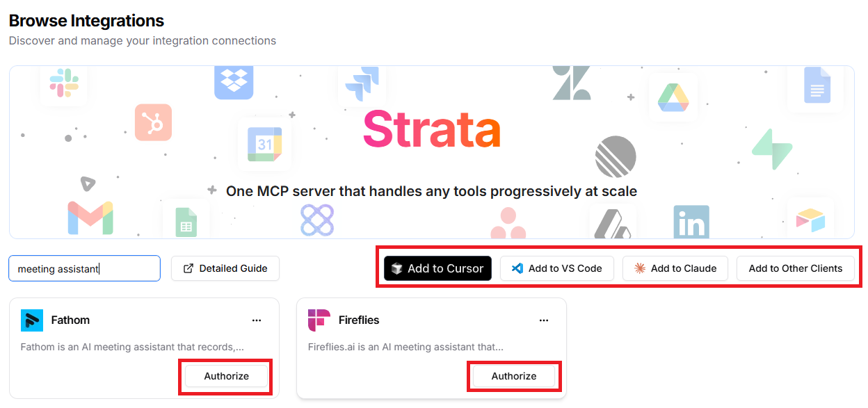Authorize the Fathom integration
Viewport: 868px width, 408px height.
226,376
